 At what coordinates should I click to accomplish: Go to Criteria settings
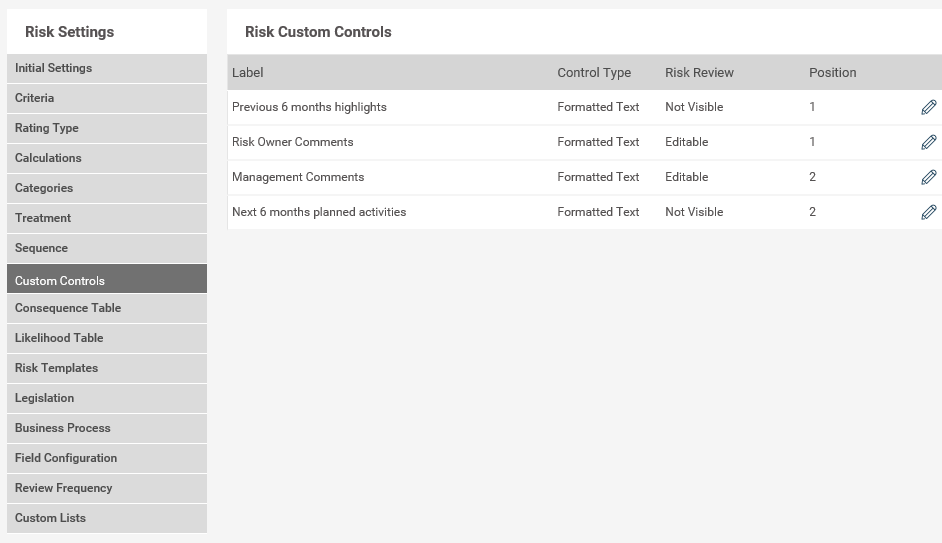pyautogui.click(x=107, y=99)
